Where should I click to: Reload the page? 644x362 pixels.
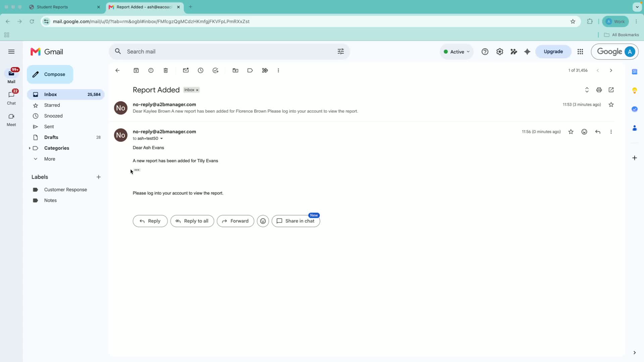[x=32, y=21]
